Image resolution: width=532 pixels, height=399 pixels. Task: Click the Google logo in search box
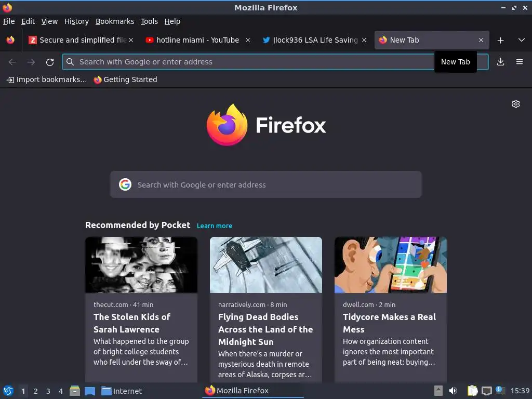coord(125,184)
